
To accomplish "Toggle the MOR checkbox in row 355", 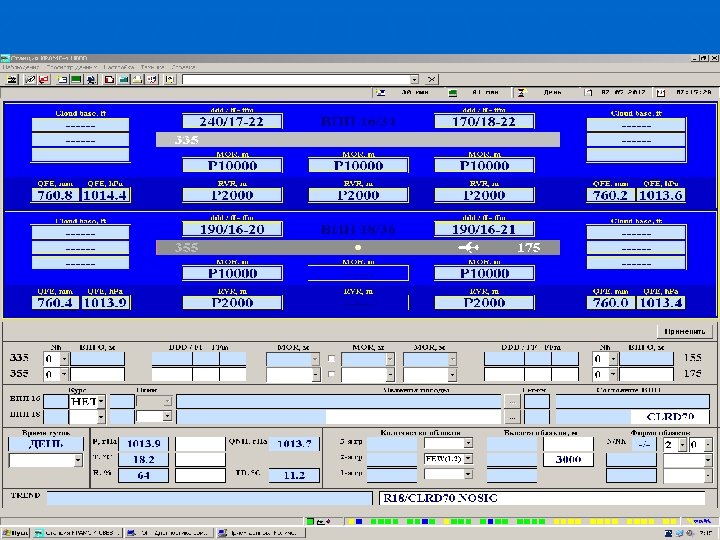I will coord(331,374).
